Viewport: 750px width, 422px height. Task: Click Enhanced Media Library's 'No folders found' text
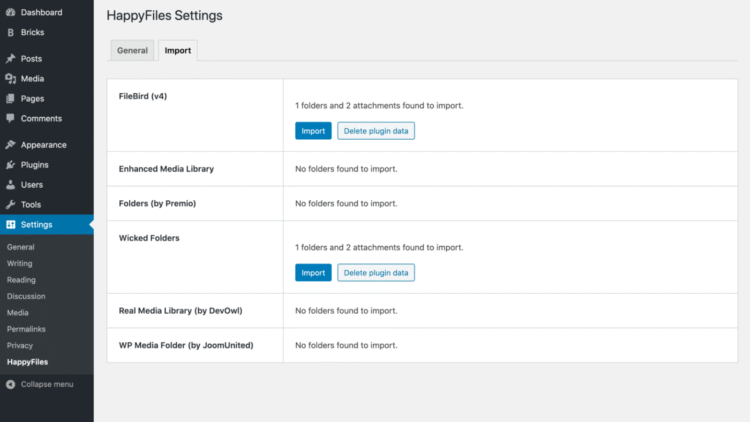click(346, 169)
